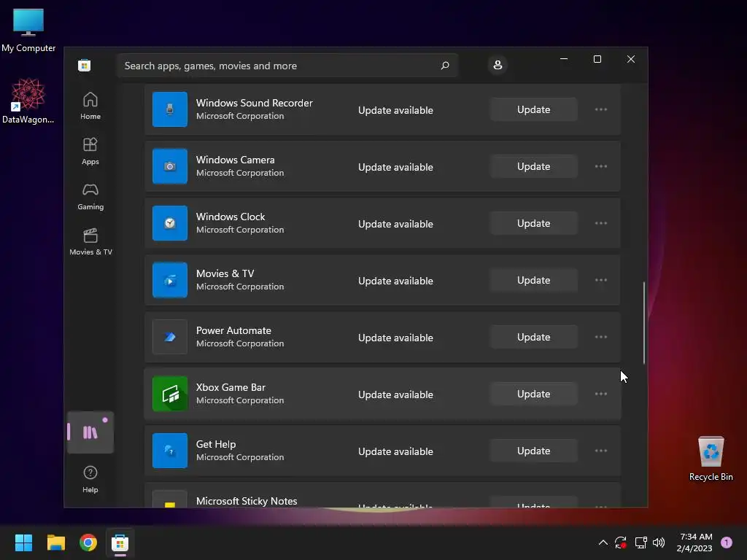Open the volume control in system tray
This screenshot has height=560, width=747.
click(x=659, y=542)
